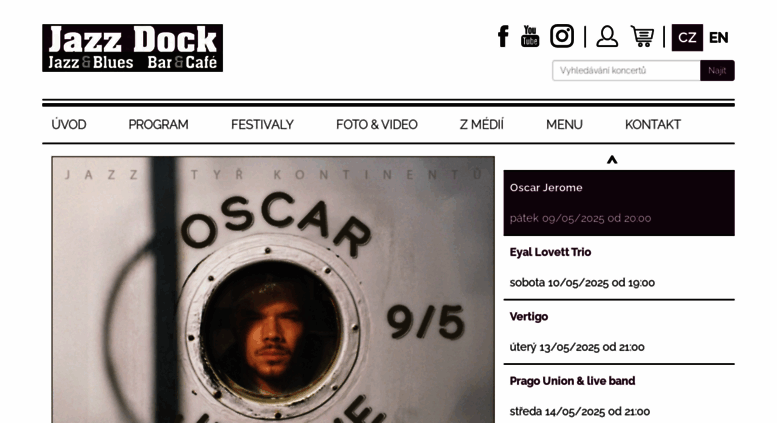Screen dimensions: 777x423
Task: Switch language to CZ
Action: coord(687,38)
